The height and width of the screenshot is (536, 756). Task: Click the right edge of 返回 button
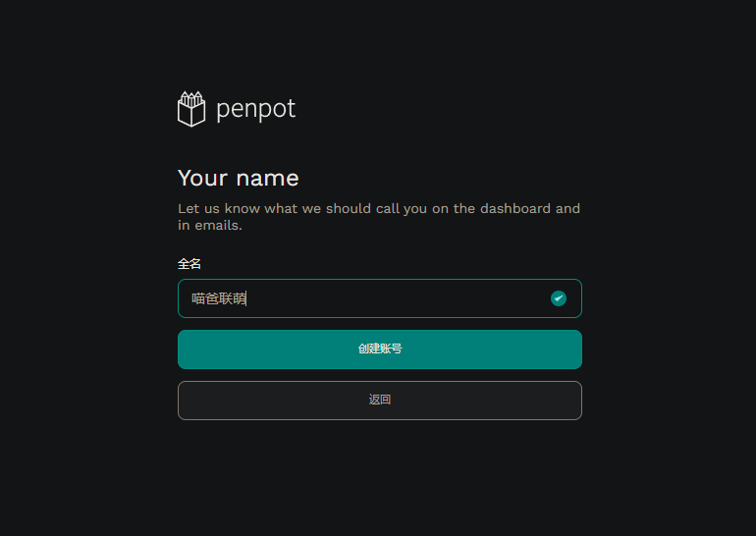pyautogui.click(x=576, y=401)
